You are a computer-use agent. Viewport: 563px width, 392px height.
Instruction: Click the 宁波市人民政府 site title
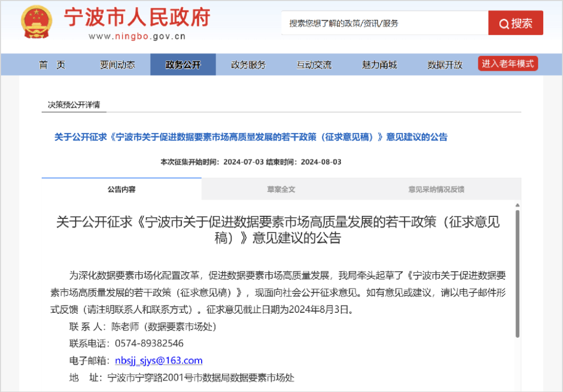tap(137, 18)
